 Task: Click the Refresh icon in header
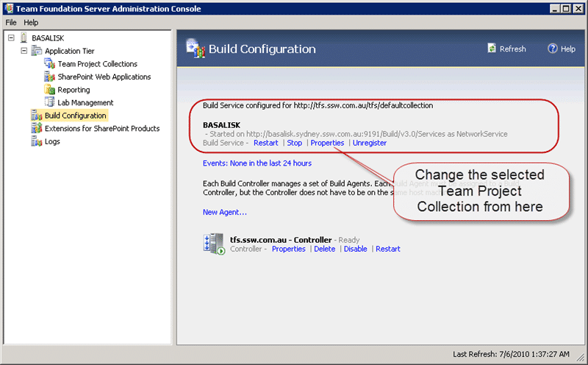492,48
